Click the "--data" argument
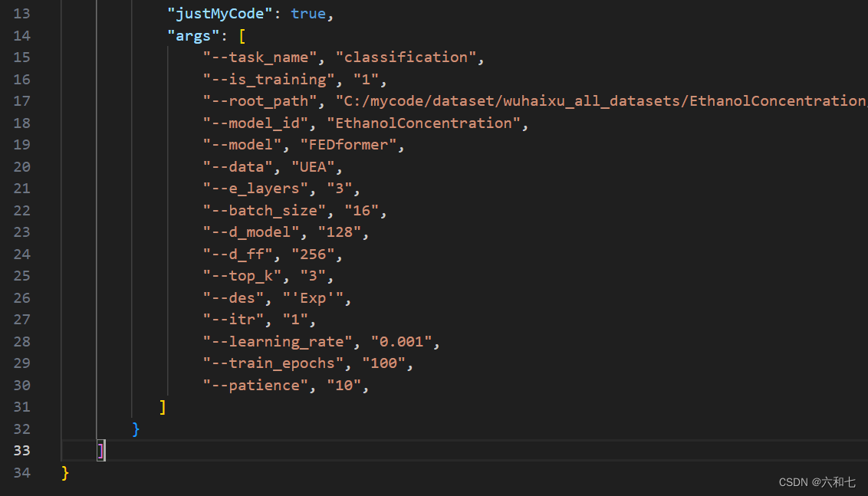 click(238, 167)
